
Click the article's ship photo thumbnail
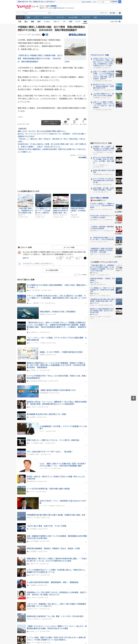click(x=75, y=49)
